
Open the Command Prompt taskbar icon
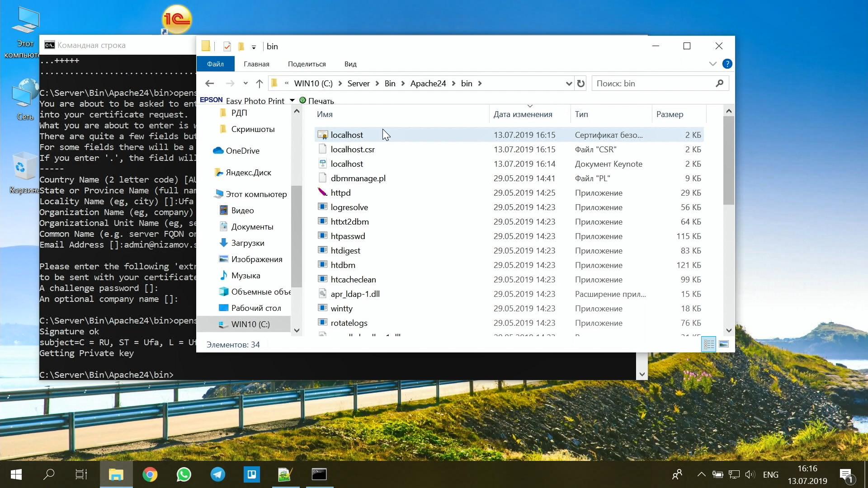(x=319, y=474)
